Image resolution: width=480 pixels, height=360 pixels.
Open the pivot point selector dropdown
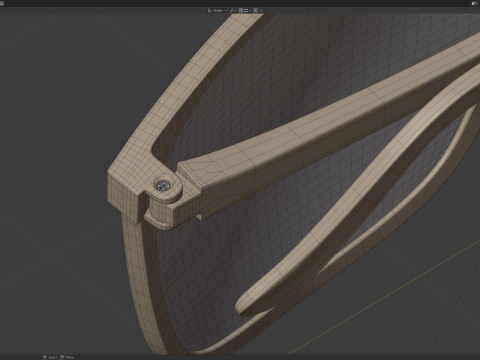tap(233, 11)
